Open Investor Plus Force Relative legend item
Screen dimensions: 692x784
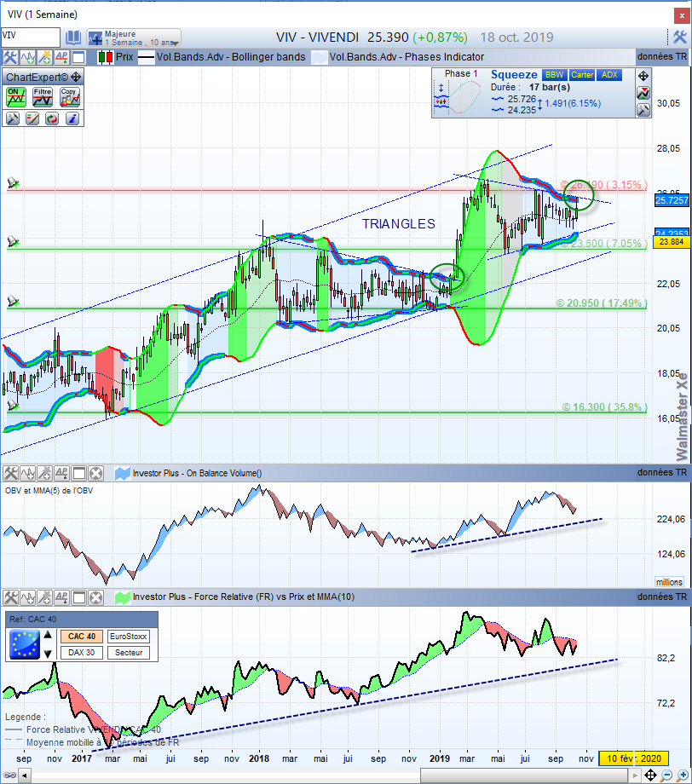tap(235, 597)
